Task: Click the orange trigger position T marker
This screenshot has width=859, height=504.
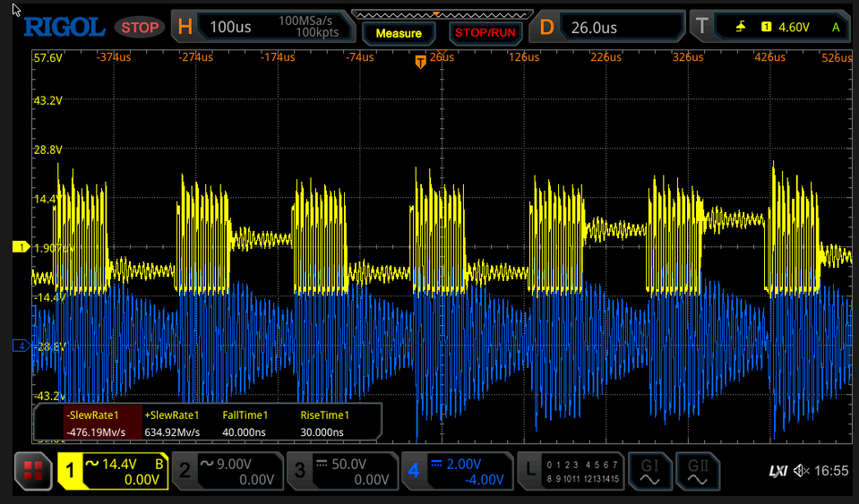Action: (x=420, y=61)
